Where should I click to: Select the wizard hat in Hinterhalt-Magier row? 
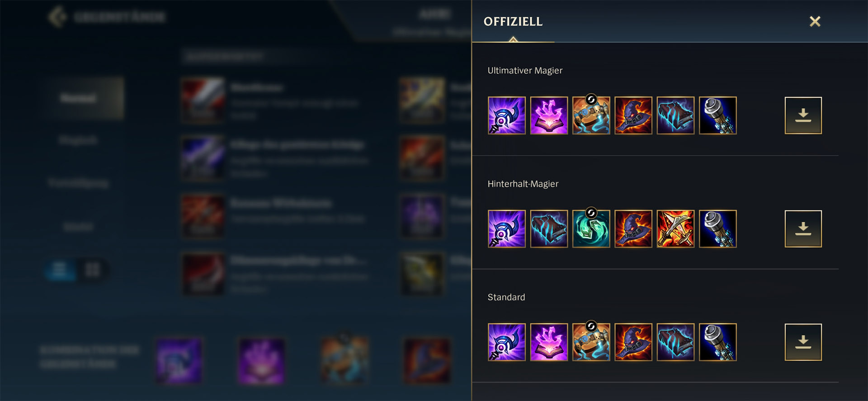coord(633,229)
